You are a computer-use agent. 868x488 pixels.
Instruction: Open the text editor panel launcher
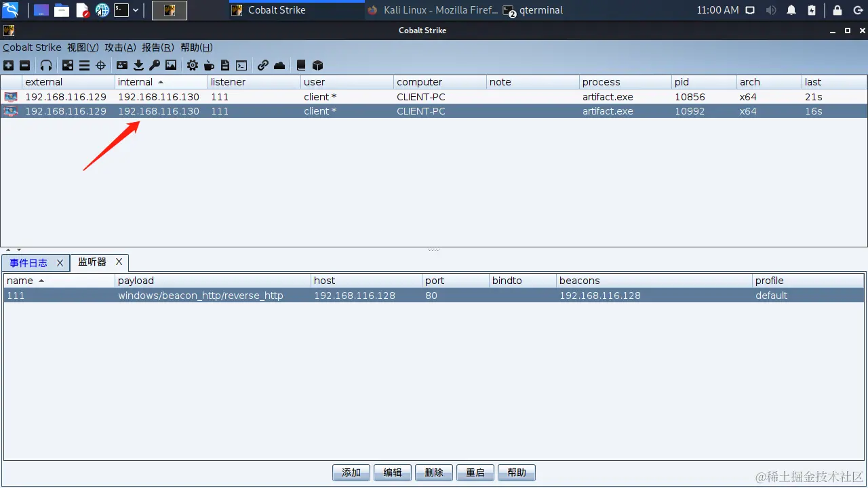point(83,10)
